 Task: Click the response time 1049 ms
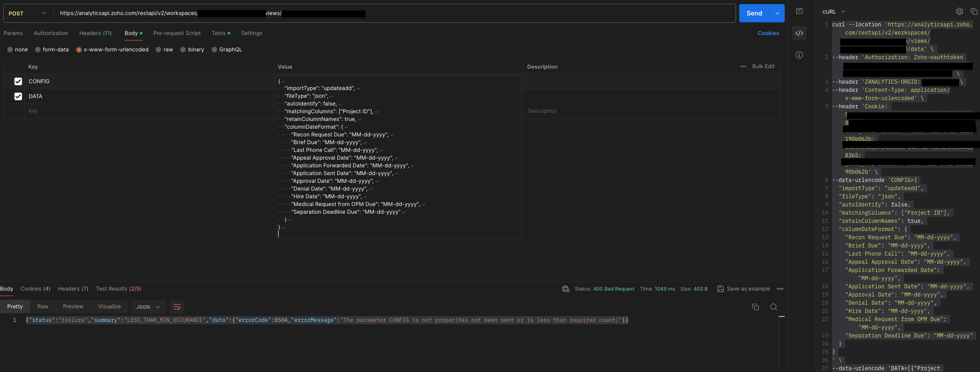coord(665,289)
